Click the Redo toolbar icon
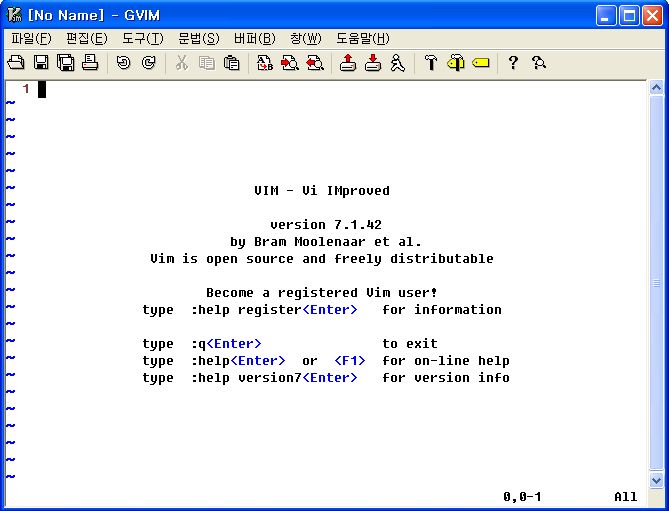 (x=148, y=63)
